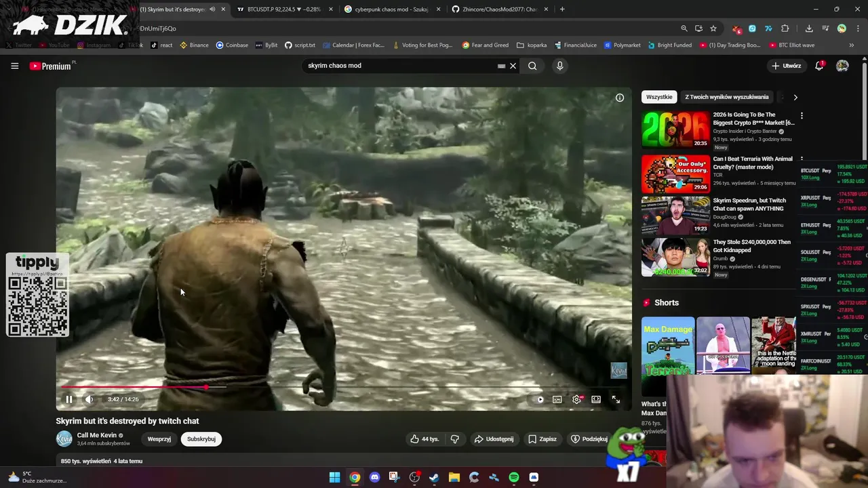Open Windows Start menu
The width and height of the screenshot is (868, 488).
(334, 477)
